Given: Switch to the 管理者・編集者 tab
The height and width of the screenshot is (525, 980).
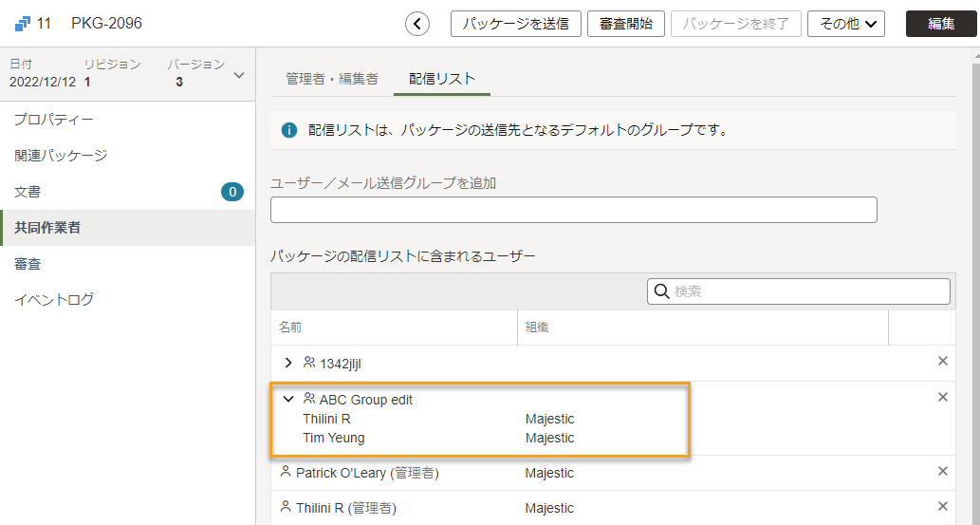Looking at the screenshot, I should pyautogui.click(x=332, y=79).
